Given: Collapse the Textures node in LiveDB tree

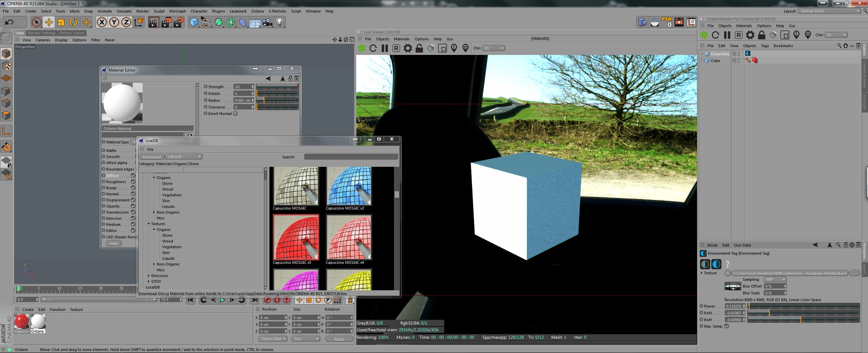Looking at the screenshot, I should [148, 224].
